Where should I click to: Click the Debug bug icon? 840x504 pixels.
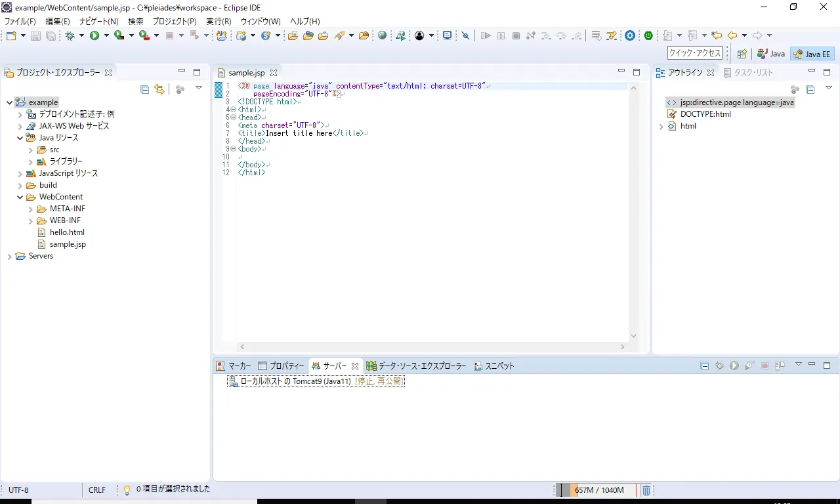[70, 35]
